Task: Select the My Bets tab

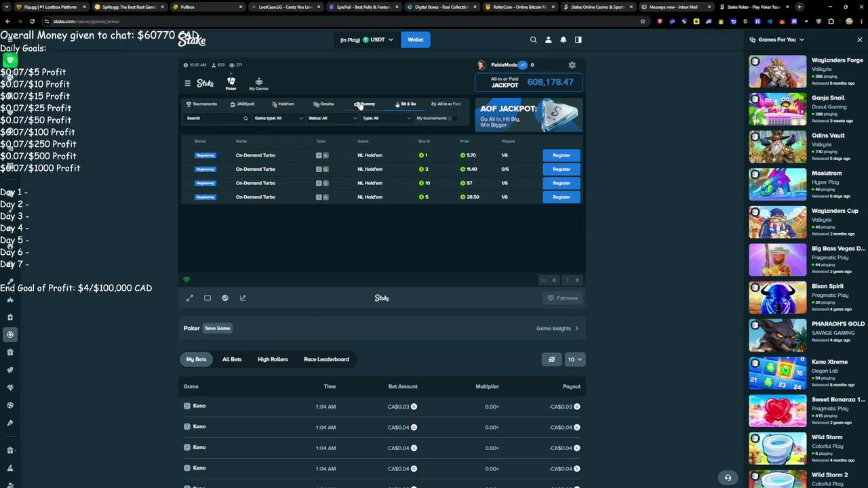Action: click(x=196, y=359)
